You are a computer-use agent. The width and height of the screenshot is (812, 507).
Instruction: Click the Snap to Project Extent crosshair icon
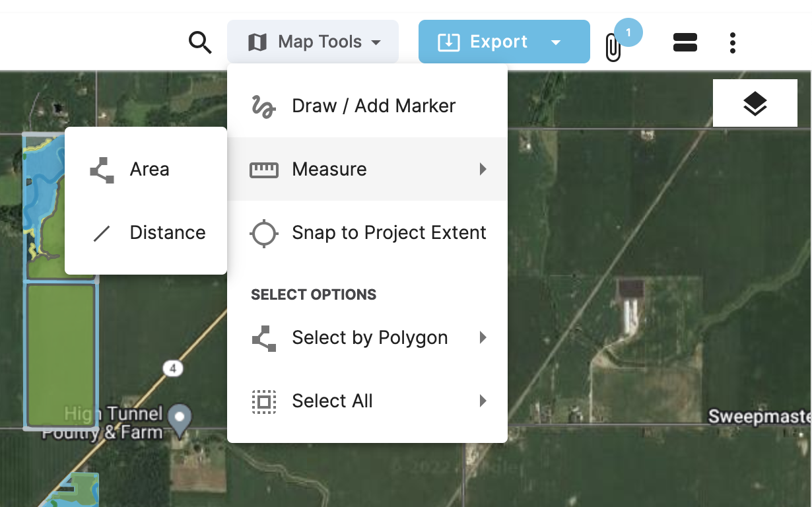click(263, 232)
